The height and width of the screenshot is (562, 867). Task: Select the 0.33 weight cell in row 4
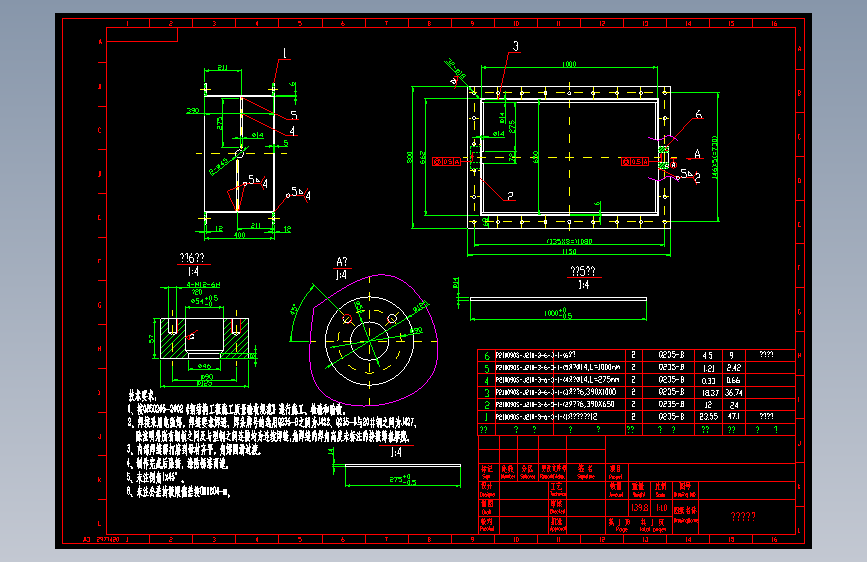[x=709, y=381]
